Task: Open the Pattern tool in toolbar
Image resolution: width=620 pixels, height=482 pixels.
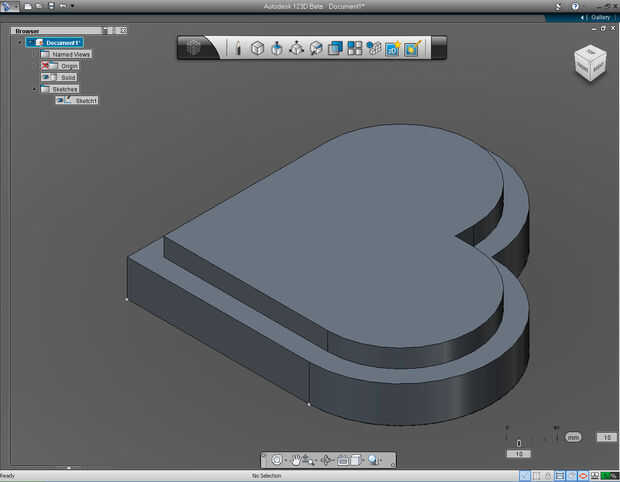Action: 355,48
